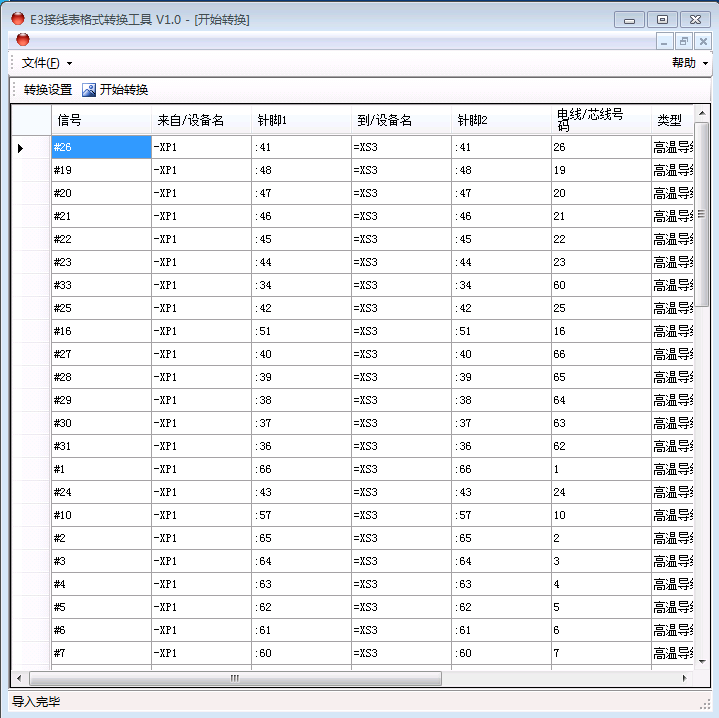
Task: Click the 电线/芯线号码 column header
Action: [600, 120]
